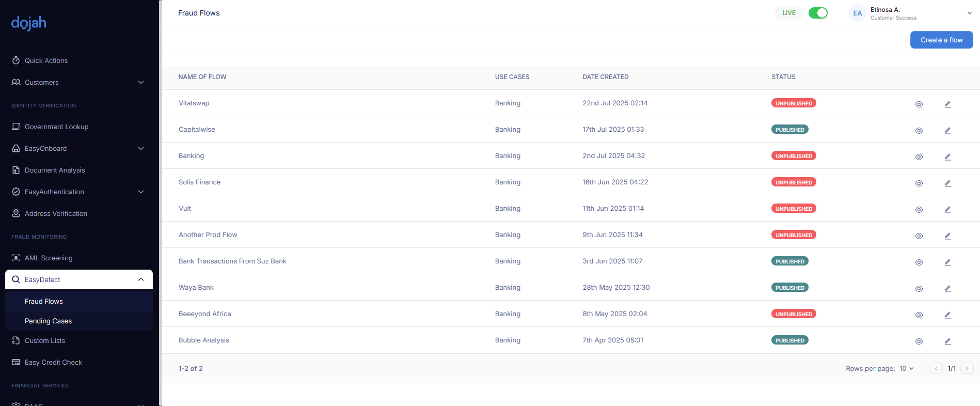Click the edit pencil for Vitalswap flow
Image resolution: width=980 pixels, height=406 pixels.
point(947,104)
